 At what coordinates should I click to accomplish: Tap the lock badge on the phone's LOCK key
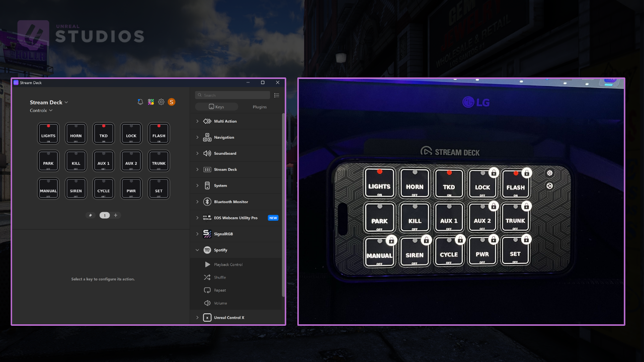[x=494, y=172]
